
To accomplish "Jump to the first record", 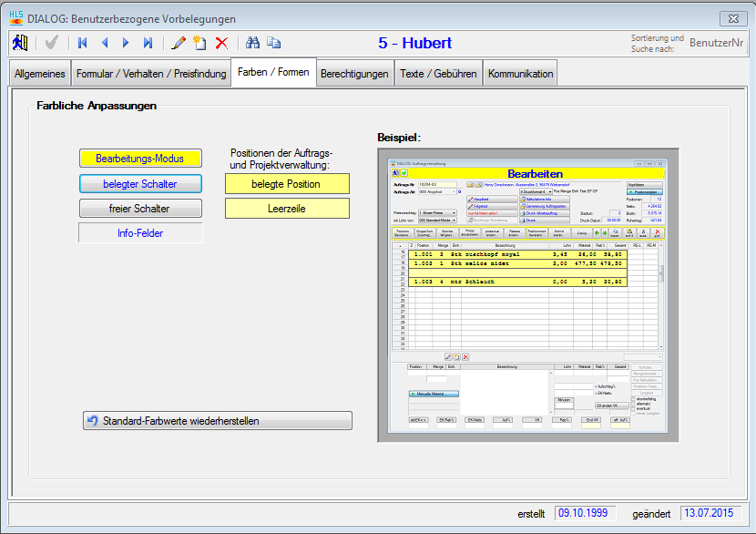I will (x=83, y=43).
